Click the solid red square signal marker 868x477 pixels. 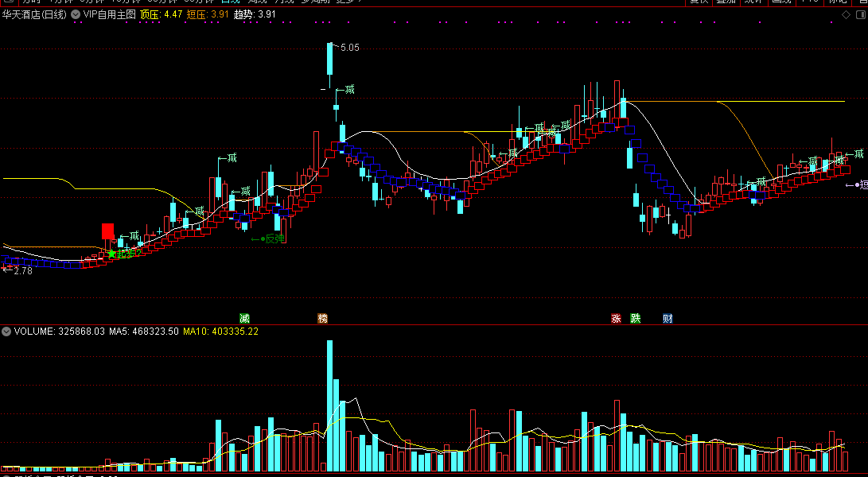tap(108, 231)
